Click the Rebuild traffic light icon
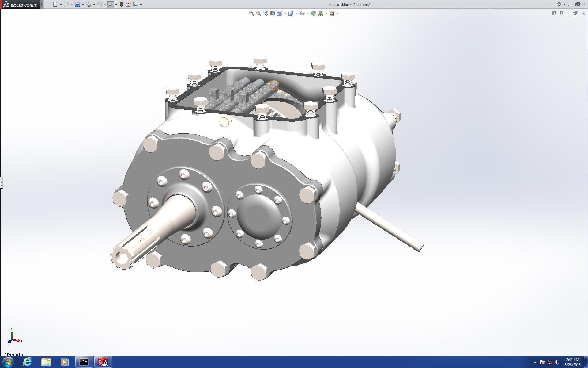The height and width of the screenshot is (368, 588). tap(122, 4)
